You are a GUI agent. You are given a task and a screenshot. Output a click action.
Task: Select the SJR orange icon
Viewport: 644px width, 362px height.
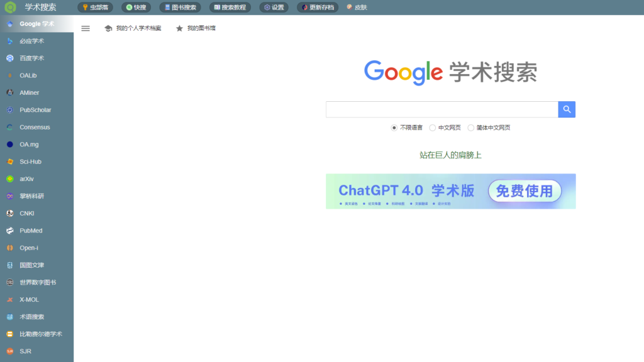point(10,351)
